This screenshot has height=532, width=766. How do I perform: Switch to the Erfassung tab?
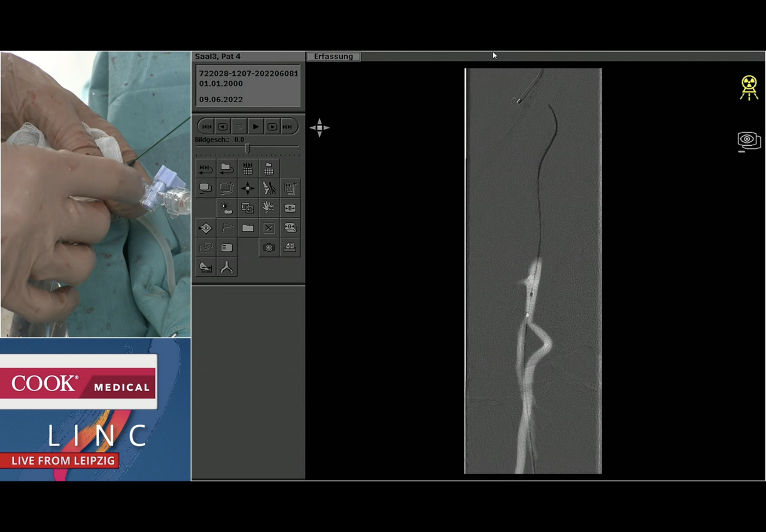click(333, 56)
